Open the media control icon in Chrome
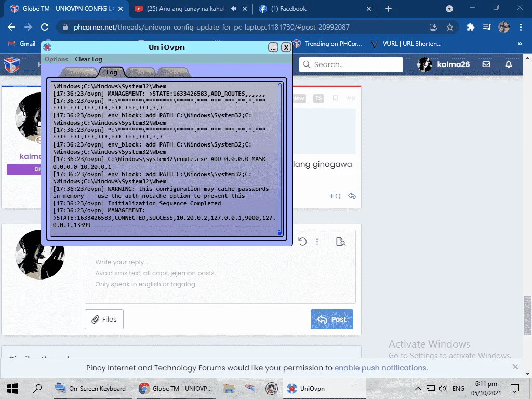532x399 pixels. pyautogui.click(x=487, y=27)
